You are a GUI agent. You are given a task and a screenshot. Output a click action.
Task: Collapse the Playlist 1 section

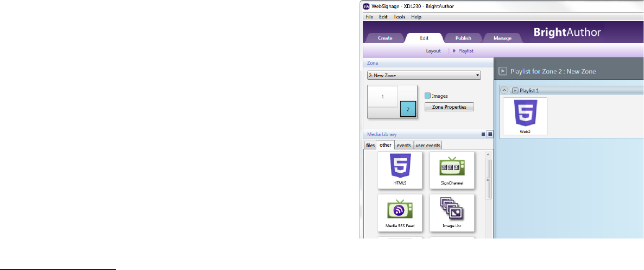[x=505, y=90]
